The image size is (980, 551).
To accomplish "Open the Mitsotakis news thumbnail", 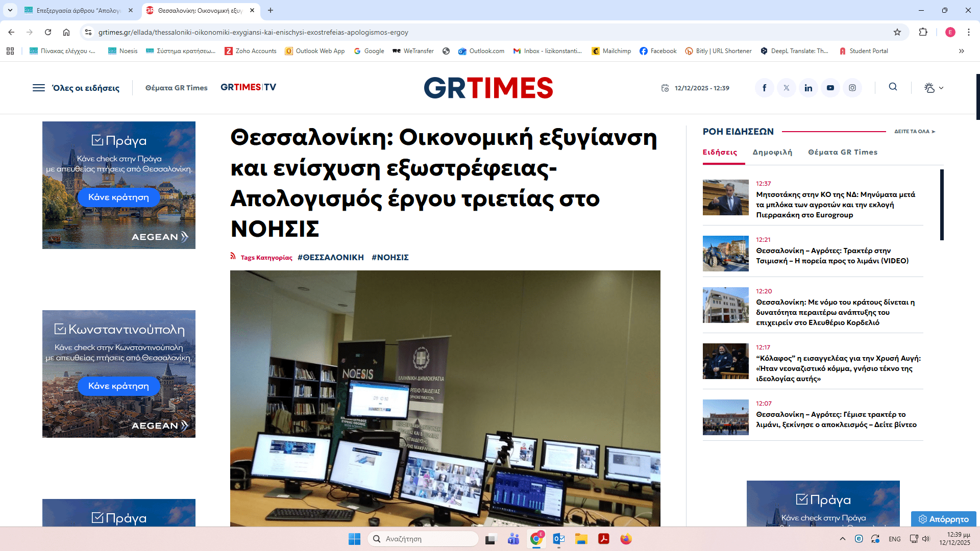I will click(x=725, y=197).
